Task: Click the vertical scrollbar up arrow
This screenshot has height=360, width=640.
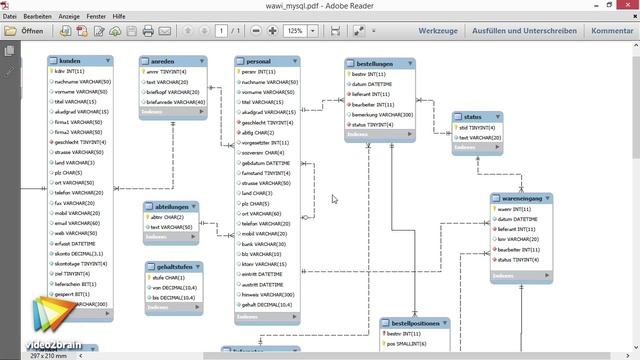Action: pyautogui.click(x=636, y=46)
